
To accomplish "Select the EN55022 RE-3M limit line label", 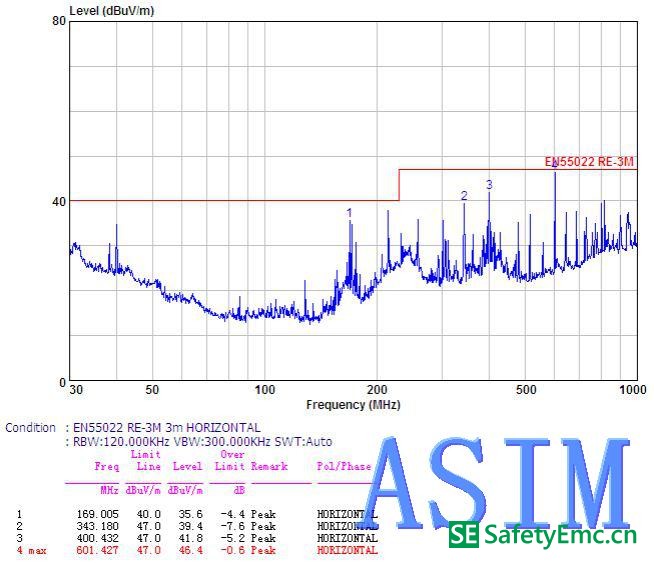I will click(589, 162).
